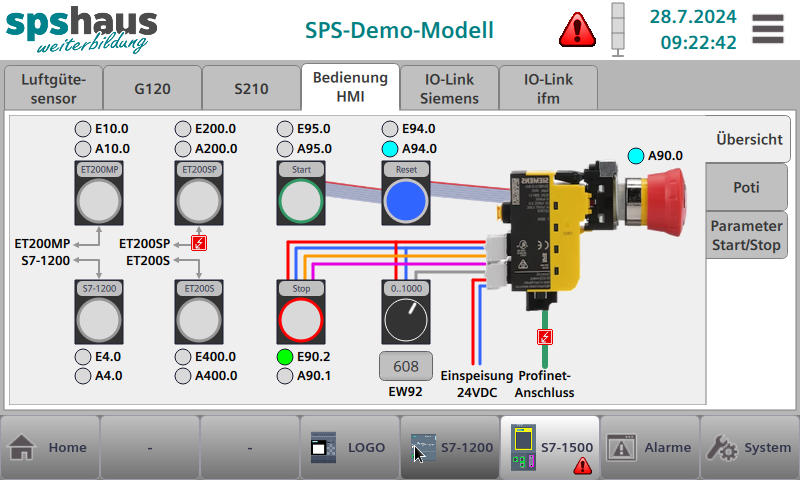Click the E200.0 indicator lamp
The image size is (800, 480).
click(x=183, y=129)
